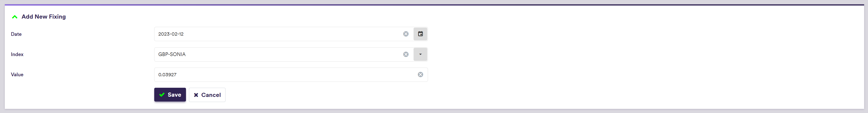The height and width of the screenshot is (113, 868).
Task: Save the new fixing
Action: 170,95
